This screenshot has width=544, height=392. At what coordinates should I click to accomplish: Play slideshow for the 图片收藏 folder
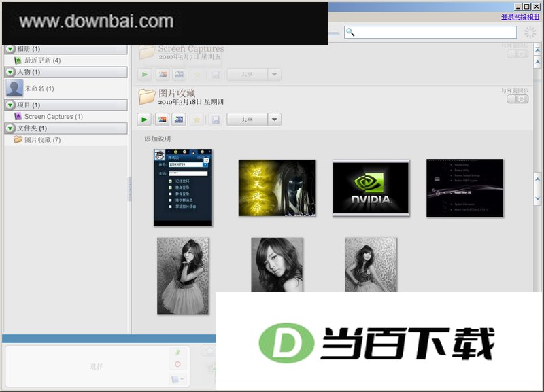[x=144, y=120]
